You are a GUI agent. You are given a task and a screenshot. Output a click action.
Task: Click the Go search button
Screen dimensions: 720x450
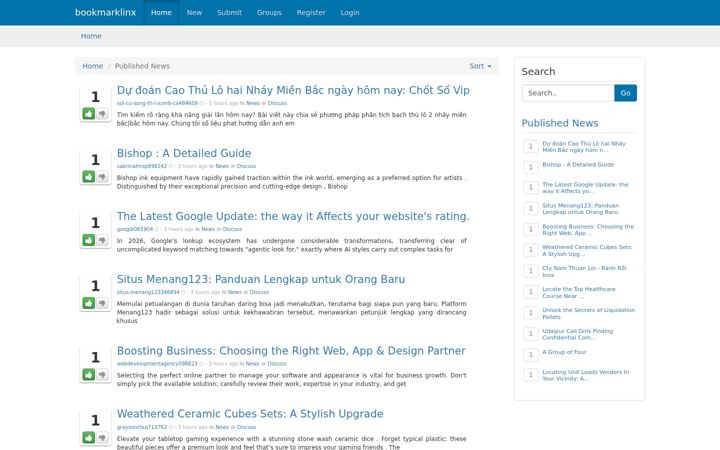pos(625,93)
